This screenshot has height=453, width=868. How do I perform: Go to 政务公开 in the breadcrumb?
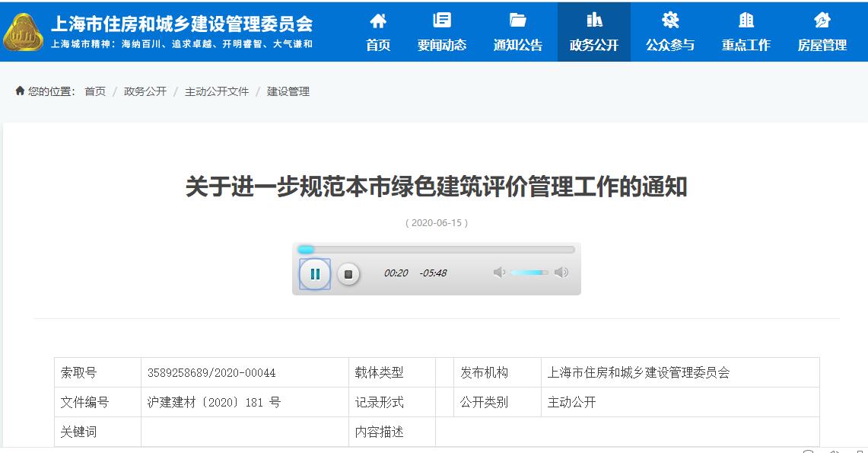coord(145,91)
